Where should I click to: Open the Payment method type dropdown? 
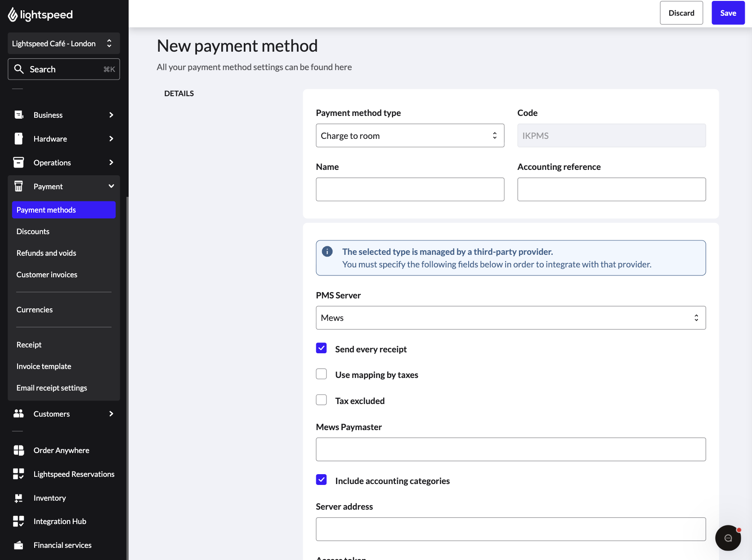click(410, 135)
